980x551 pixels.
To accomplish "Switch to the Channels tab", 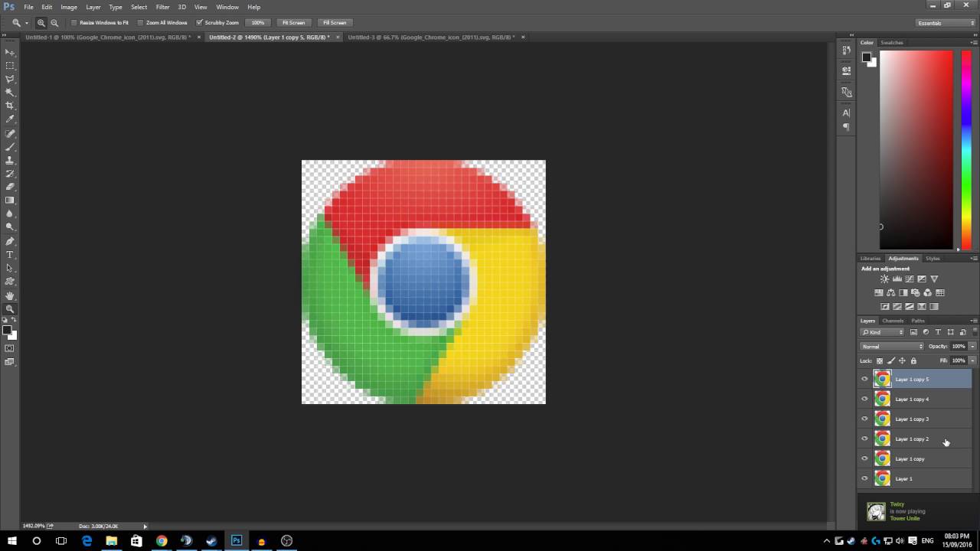I will [893, 321].
